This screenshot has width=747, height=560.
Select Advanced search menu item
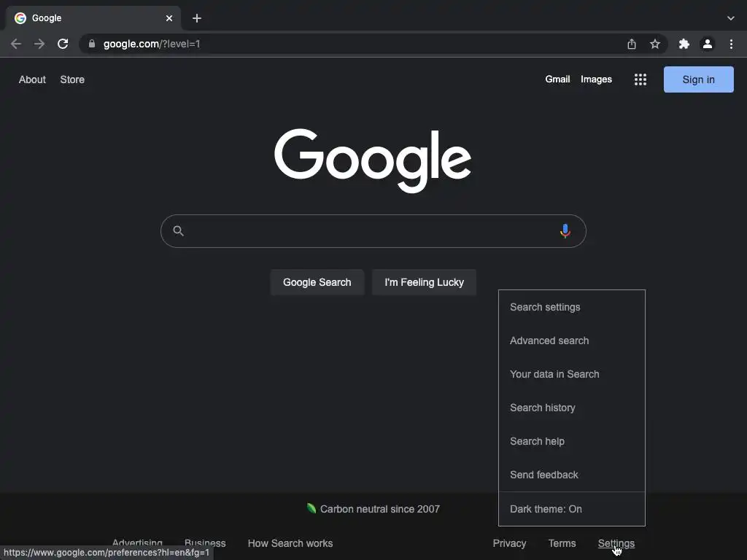click(572, 341)
